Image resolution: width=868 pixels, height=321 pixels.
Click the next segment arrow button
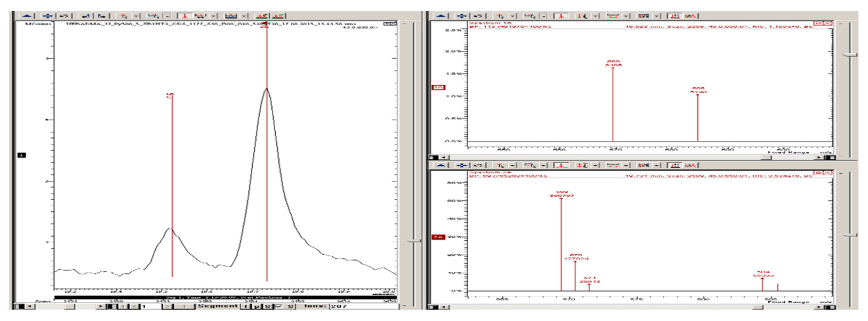[x=168, y=307]
